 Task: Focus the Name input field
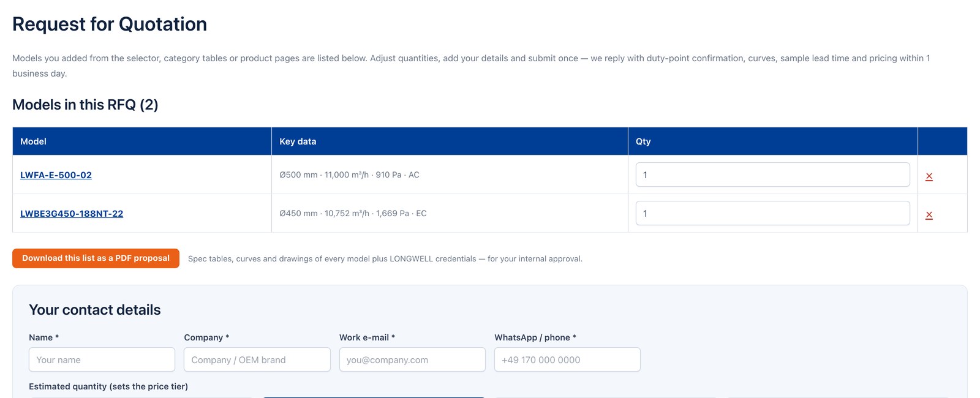point(102,359)
